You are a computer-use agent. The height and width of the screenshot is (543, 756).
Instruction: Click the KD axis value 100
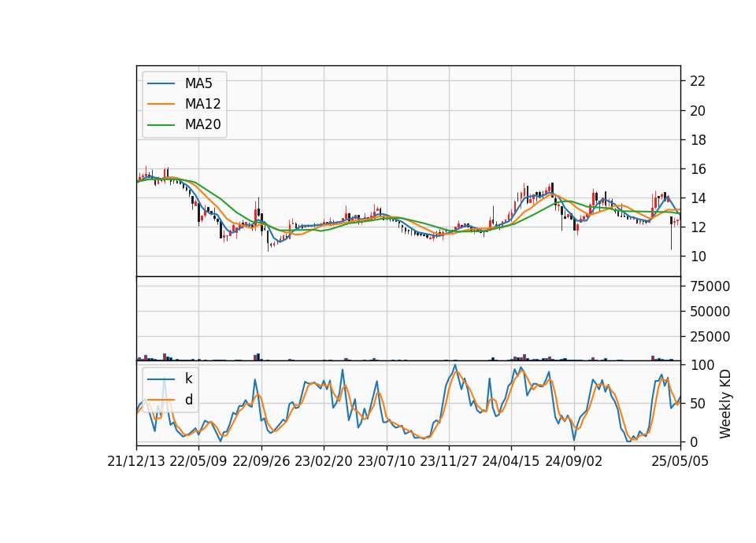pyautogui.click(x=702, y=365)
